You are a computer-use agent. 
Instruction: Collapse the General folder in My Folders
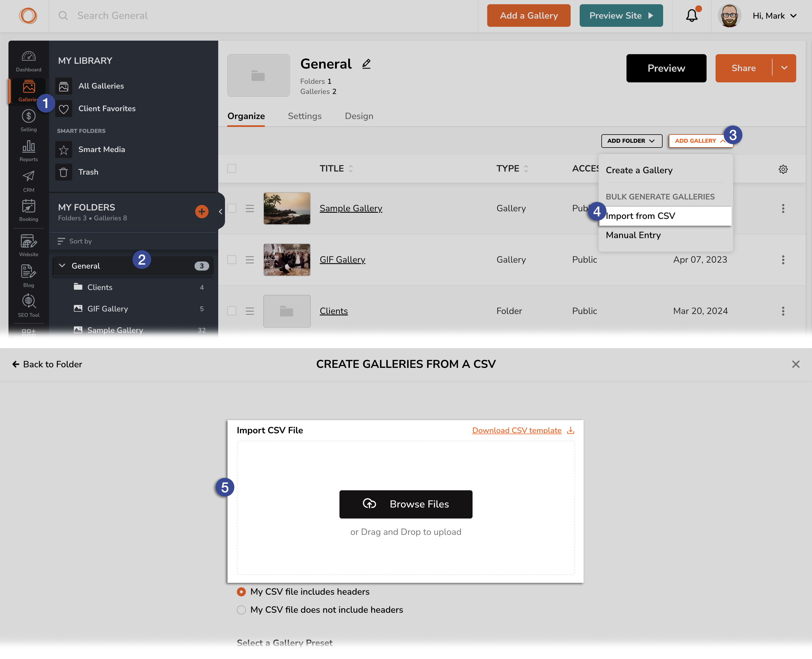click(62, 266)
